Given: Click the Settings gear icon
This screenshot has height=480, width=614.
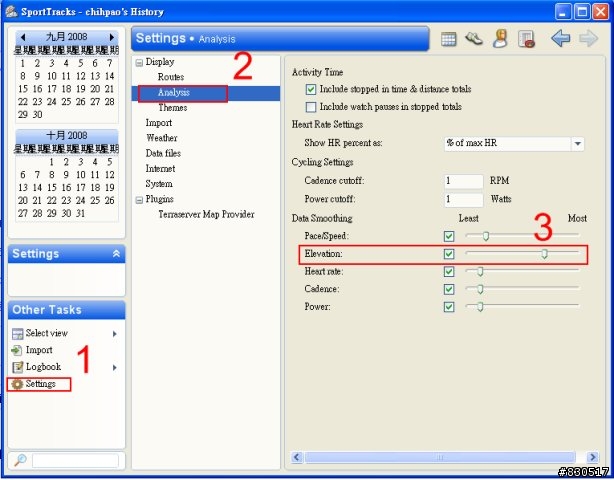Looking at the screenshot, I should [17, 384].
